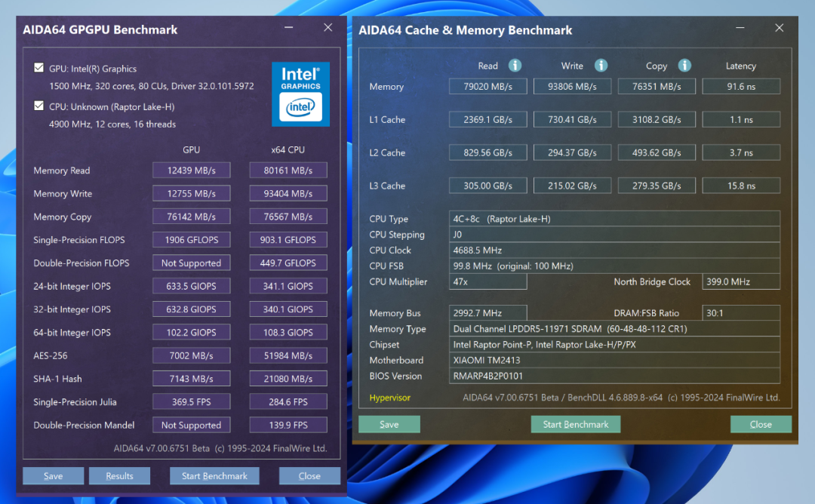
Task: Click GPU Memory Copy 76142 MB/s value
Action: click(x=191, y=217)
